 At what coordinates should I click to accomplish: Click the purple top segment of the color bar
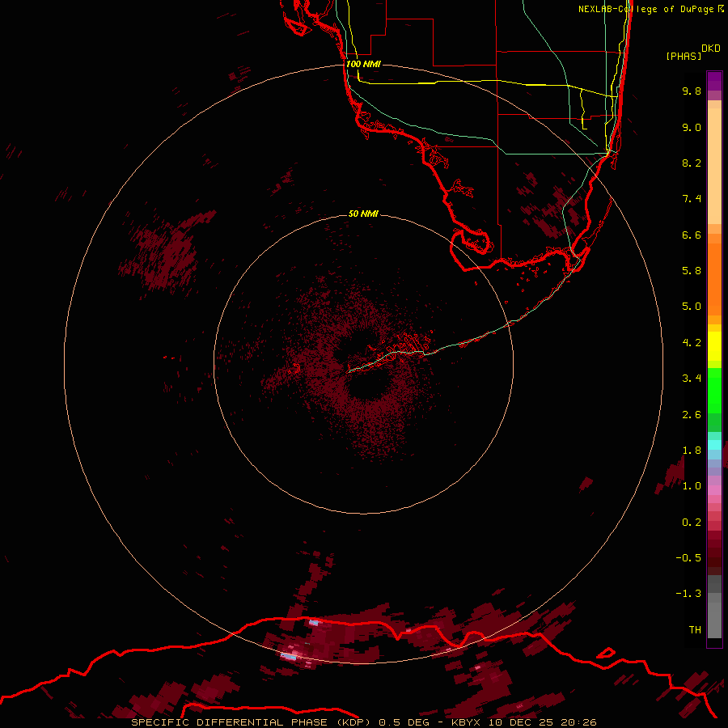click(x=714, y=81)
